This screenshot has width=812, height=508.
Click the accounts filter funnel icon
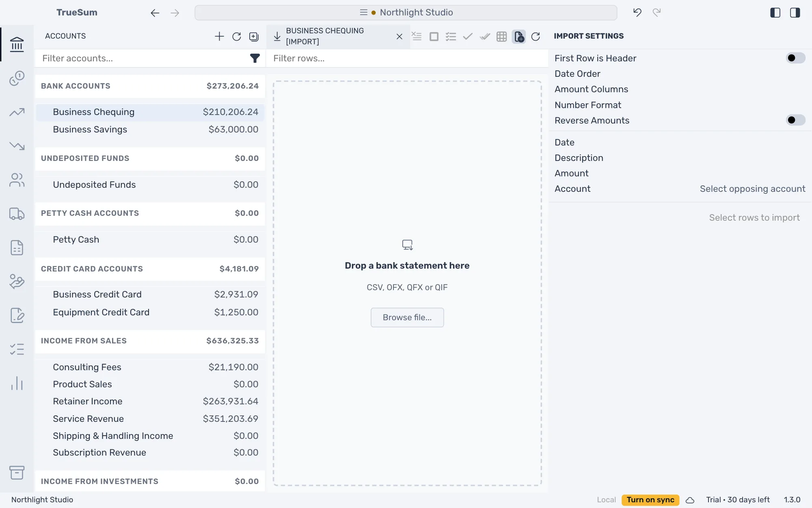click(255, 59)
